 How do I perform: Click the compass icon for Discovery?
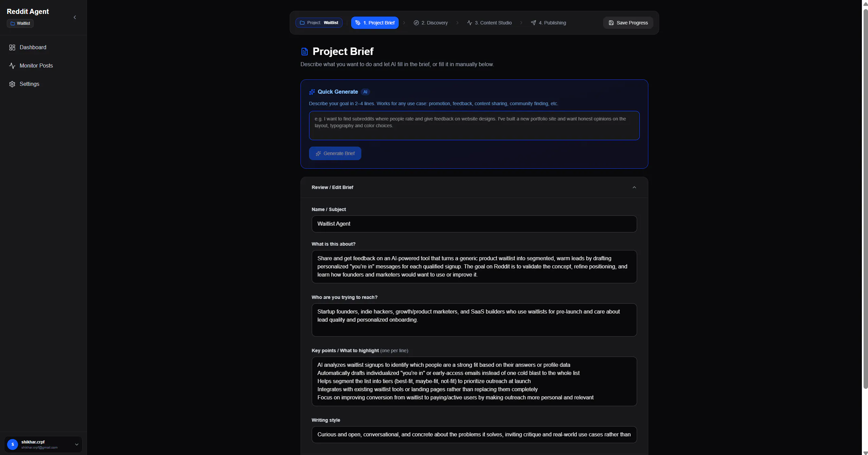(416, 23)
